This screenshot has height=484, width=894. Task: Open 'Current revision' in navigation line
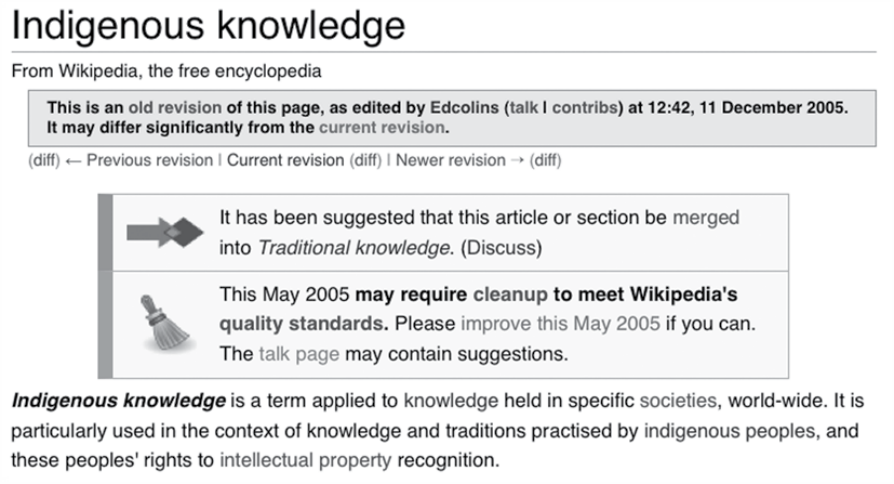[x=286, y=160]
